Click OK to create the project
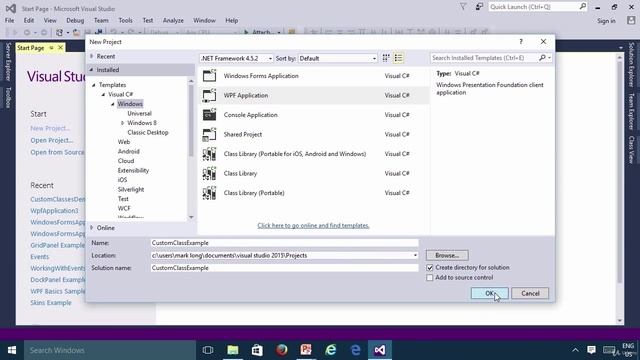 [489, 293]
